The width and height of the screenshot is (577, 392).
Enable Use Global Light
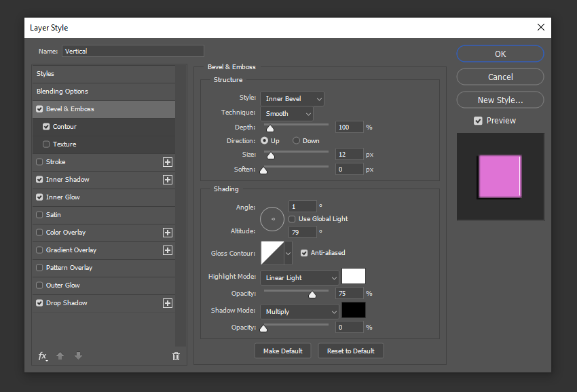click(291, 218)
